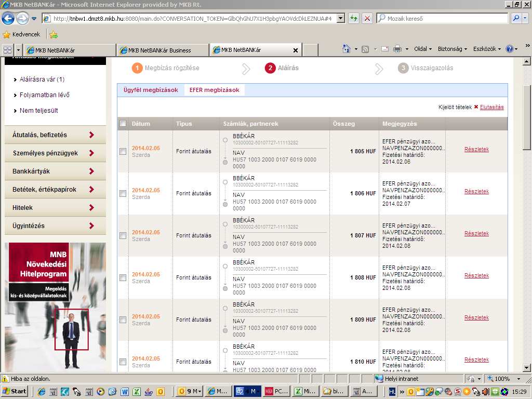Switch to the first MKB NetBANKár tab

[70, 50]
